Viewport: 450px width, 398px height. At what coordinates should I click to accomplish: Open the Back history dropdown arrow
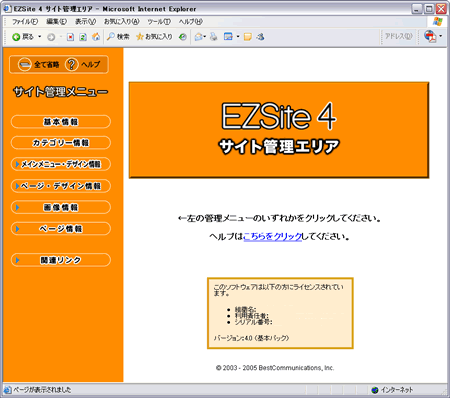pos(40,36)
